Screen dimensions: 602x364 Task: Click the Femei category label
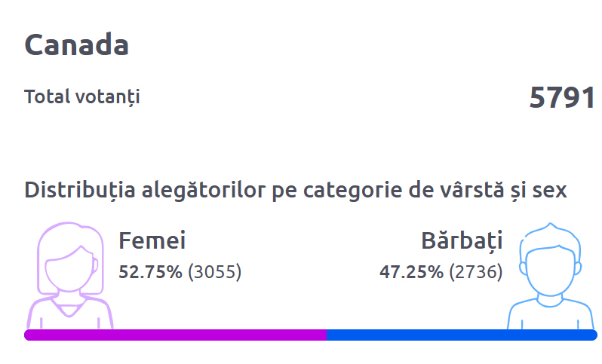pos(152,240)
